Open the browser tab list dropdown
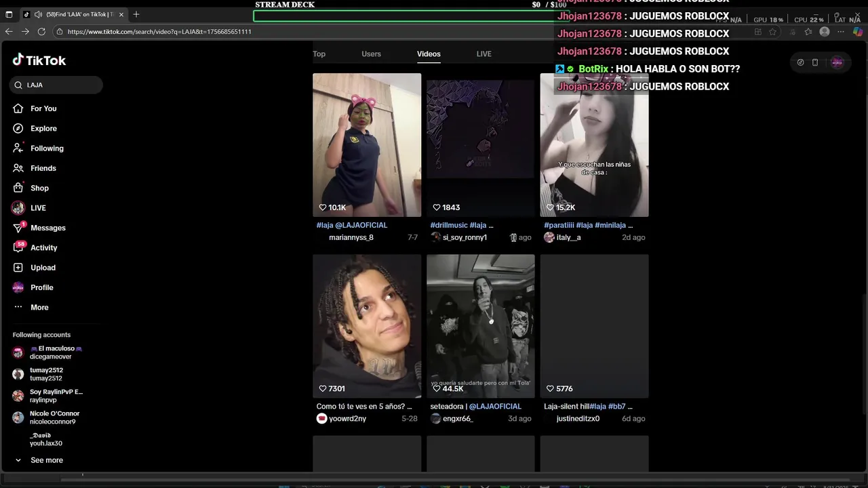The width and height of the screenshot is (868, 488). pos(9,14)
